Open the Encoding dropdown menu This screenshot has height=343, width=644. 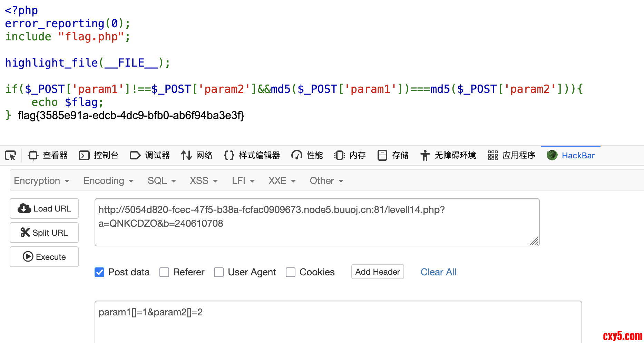[x=108, y=181]
